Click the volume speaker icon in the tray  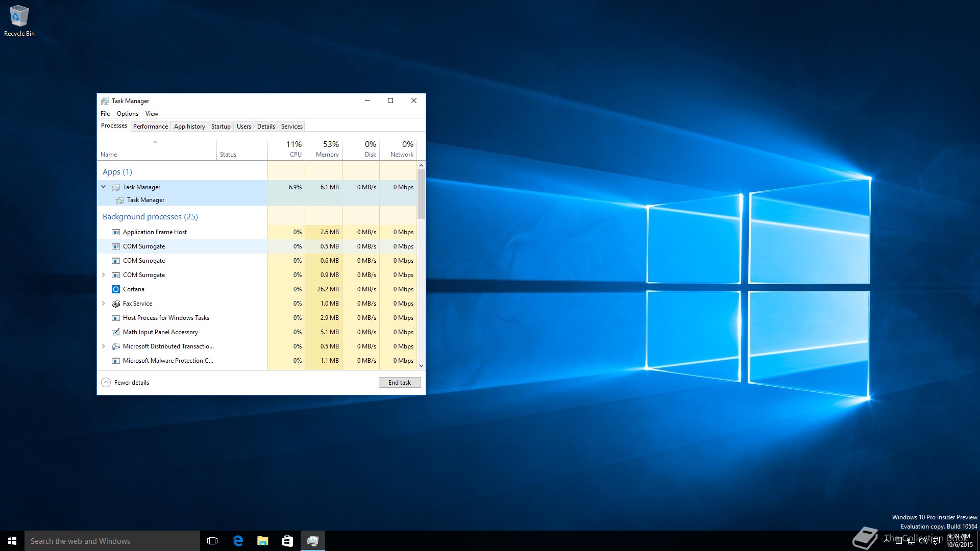(923, 541)
